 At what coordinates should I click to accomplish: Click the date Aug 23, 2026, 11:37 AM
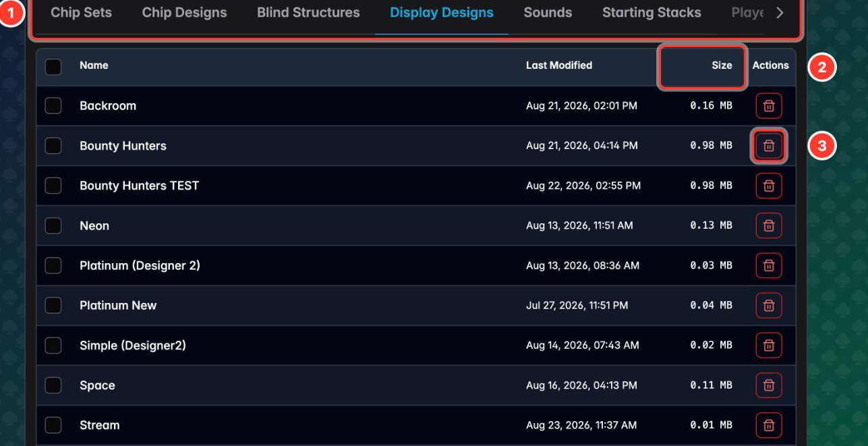581,425
